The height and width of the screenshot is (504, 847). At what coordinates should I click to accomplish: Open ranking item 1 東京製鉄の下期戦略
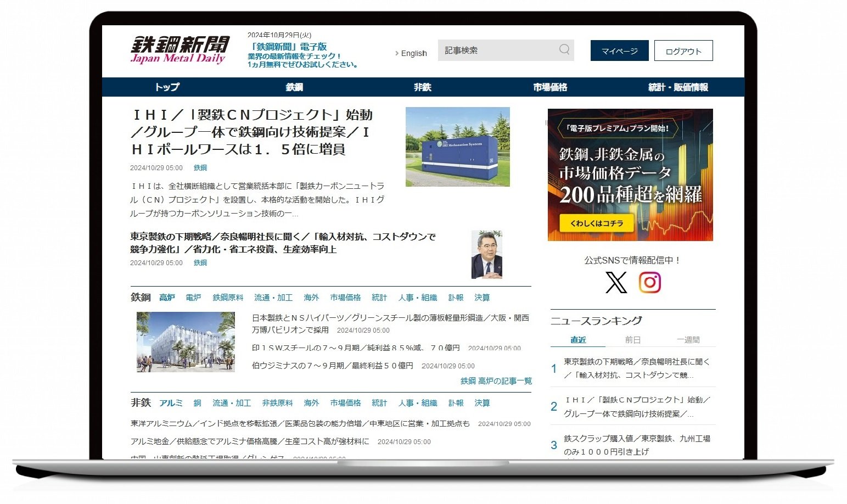(637, 368)
